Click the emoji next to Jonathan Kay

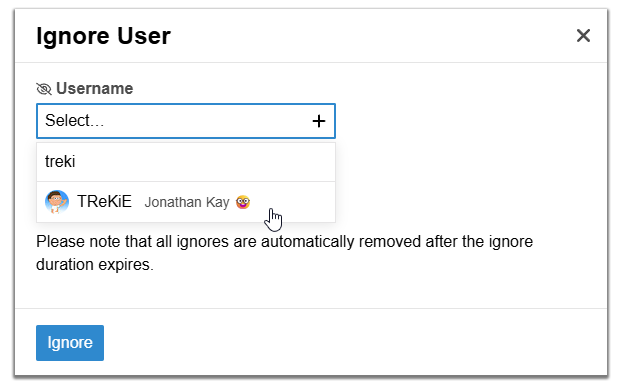[243, 202]
